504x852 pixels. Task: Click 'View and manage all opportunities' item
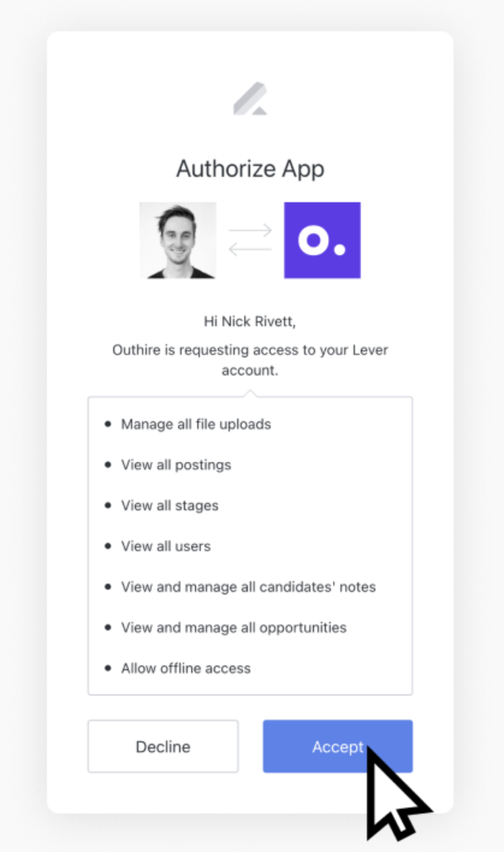[x=234, y=628]
